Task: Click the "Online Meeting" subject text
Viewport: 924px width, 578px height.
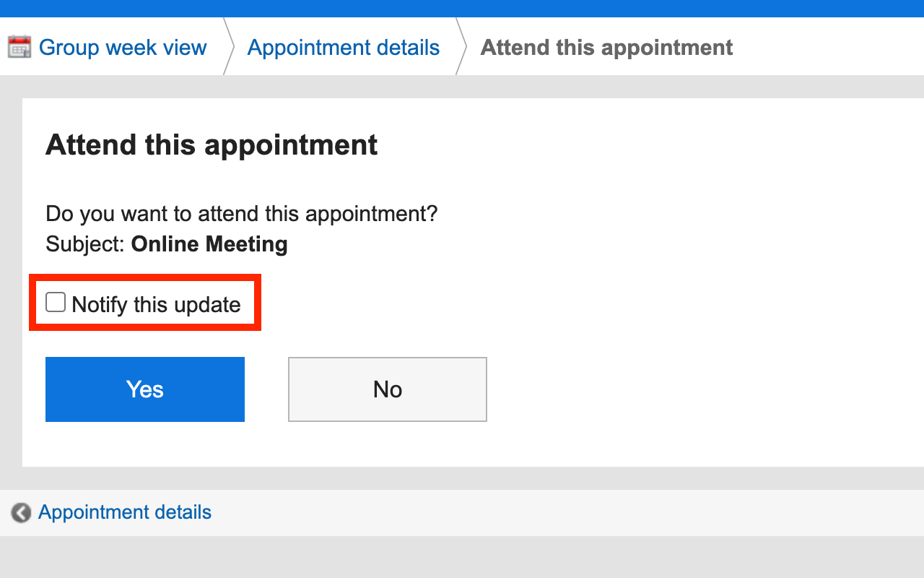Action: point(209,244)
